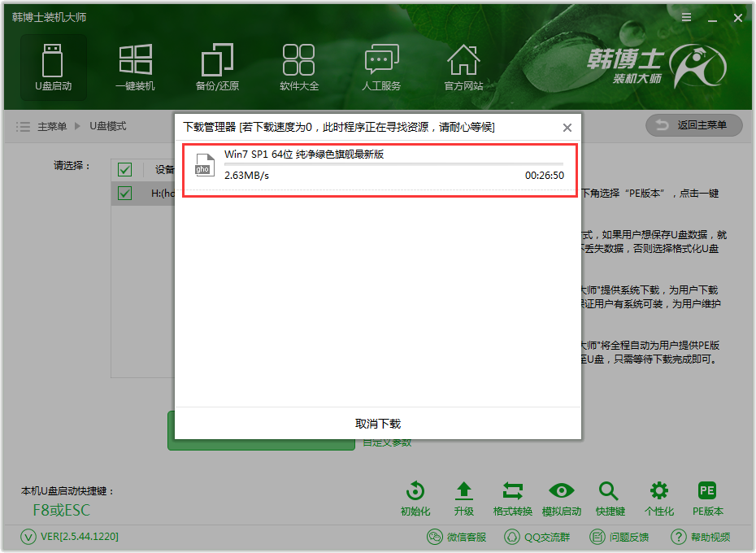Click the 00:26:50 remaining time text
This screenshot has width=756, height=553.
(545, 176)
